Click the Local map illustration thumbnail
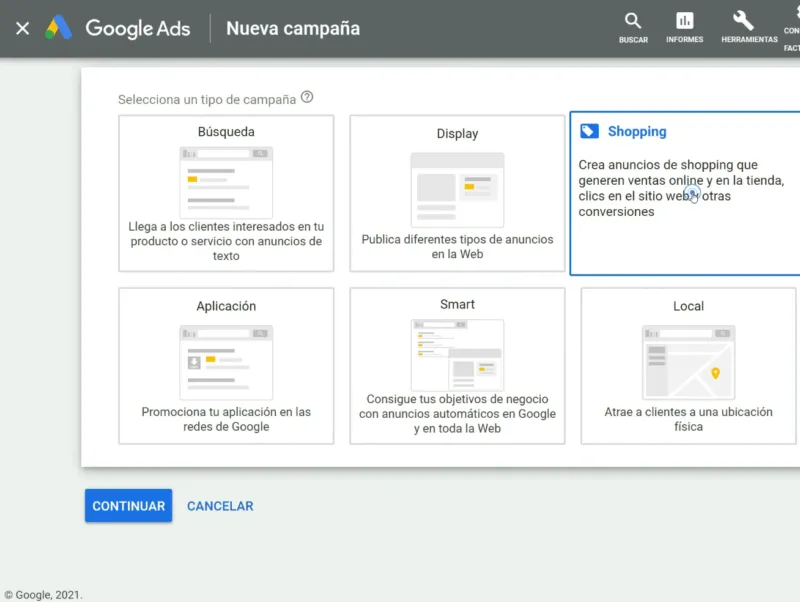Viewport: 800px width, 602px height. point(688,363)
